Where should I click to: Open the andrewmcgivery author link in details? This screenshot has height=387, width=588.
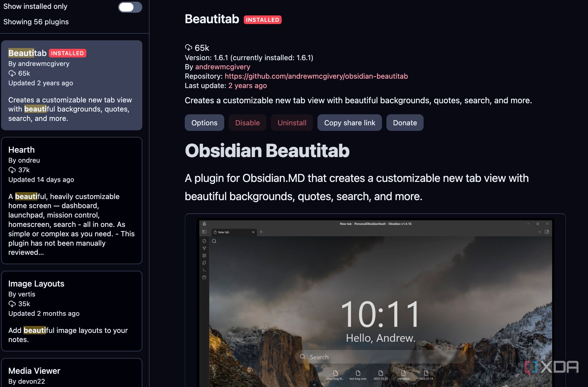click(223, 67)
